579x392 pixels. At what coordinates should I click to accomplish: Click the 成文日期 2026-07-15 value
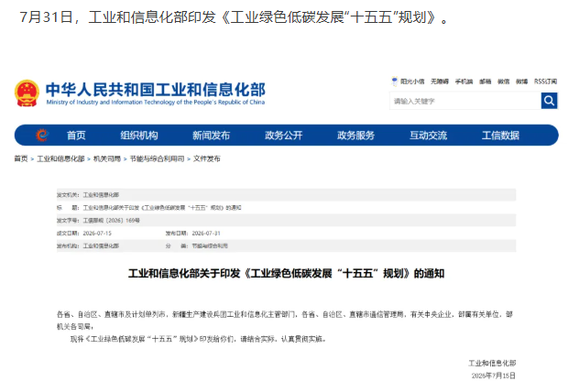pos(97,234)
